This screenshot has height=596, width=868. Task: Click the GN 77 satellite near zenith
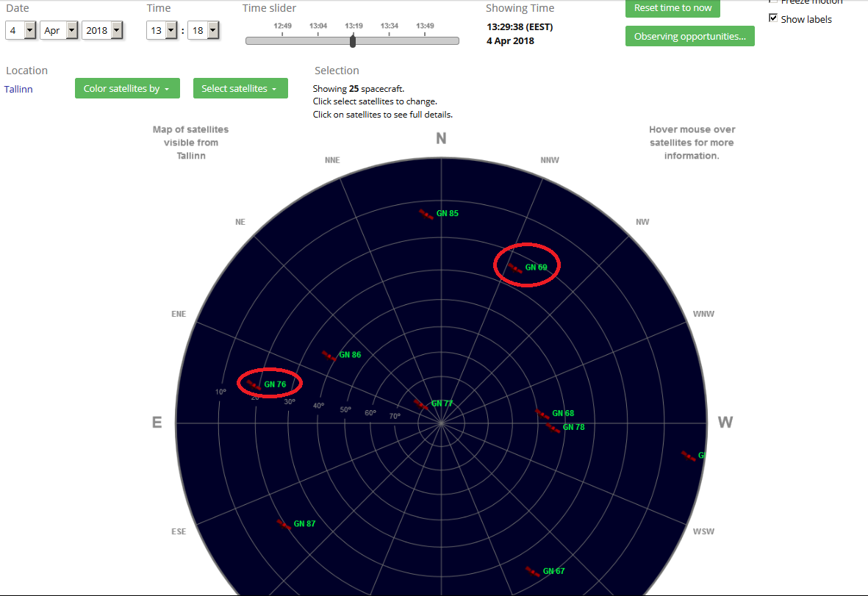[420, 404]
